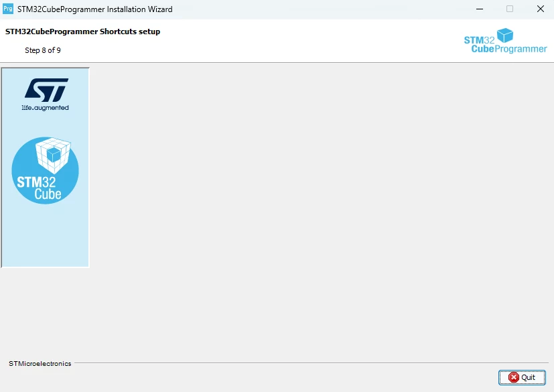Viewport: 554px width, 392px height.
Task: Click the disabled maximize window button
Action: 510,9
